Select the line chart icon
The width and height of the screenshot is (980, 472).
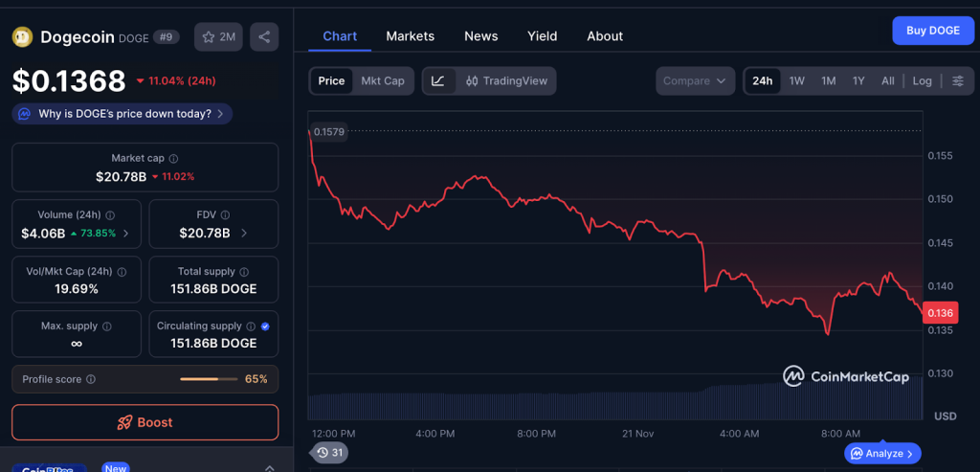pyautogui.click(x=438, y=81)
